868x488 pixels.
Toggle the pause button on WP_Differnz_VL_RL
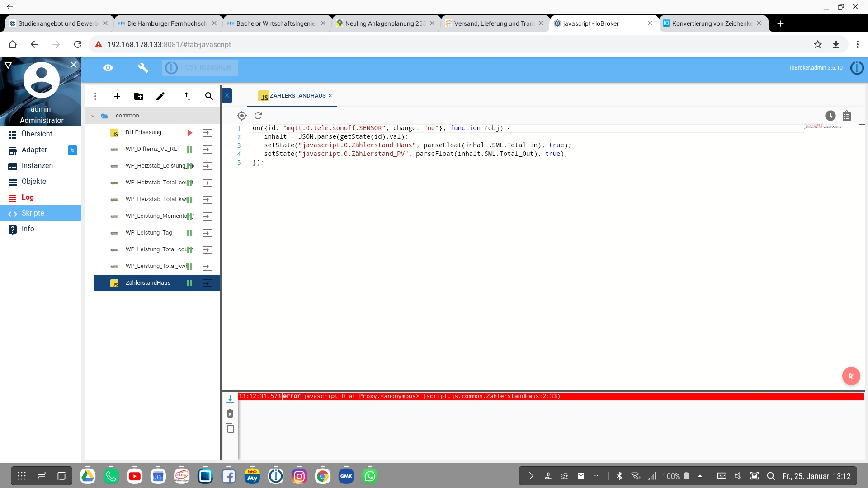coord(189,149)
